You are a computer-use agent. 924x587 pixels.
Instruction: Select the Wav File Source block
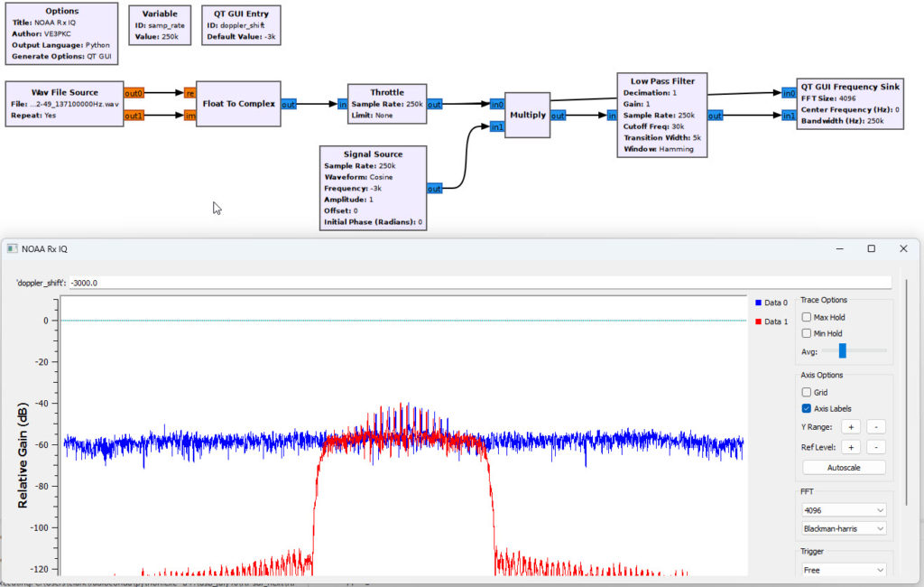tap(63, 104)
